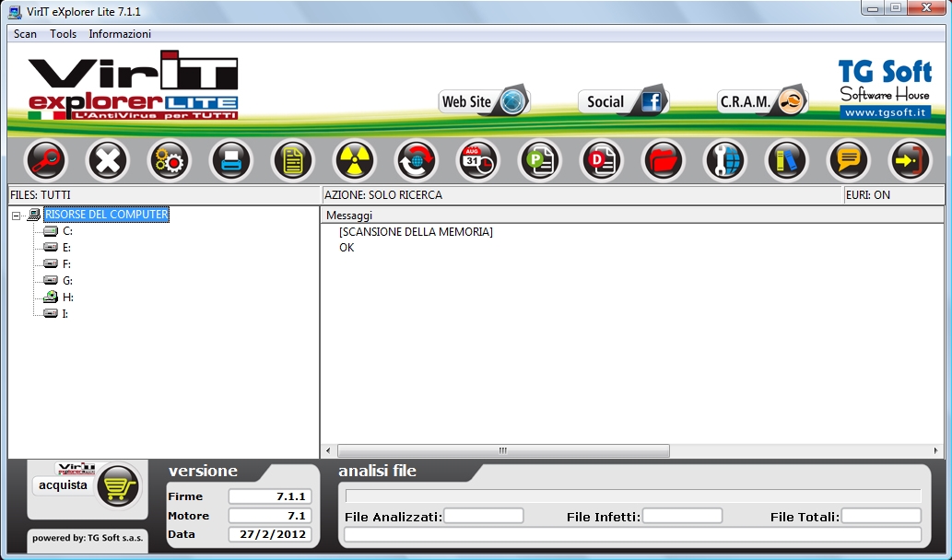Select drive F: in the tree
Screen dimensions: 952x560
[x=66, y=264]
